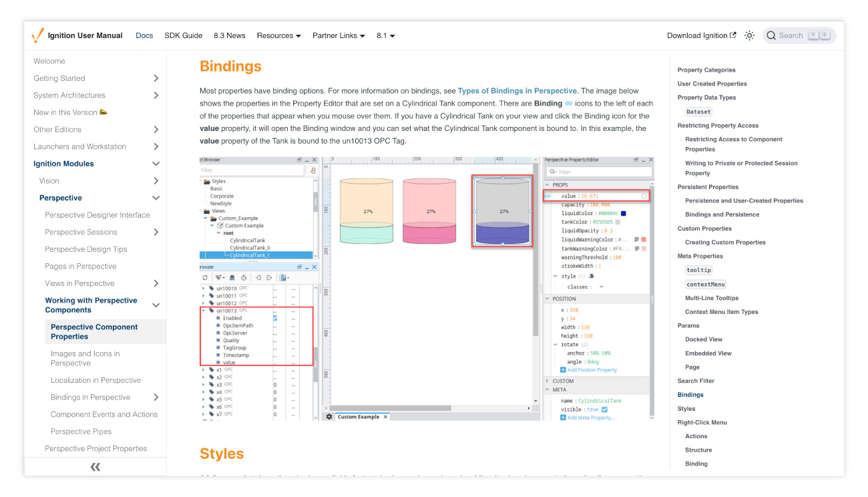Collapse the docs sidebar with the double-chevron button
868x497 pixels.
(95, 467)
